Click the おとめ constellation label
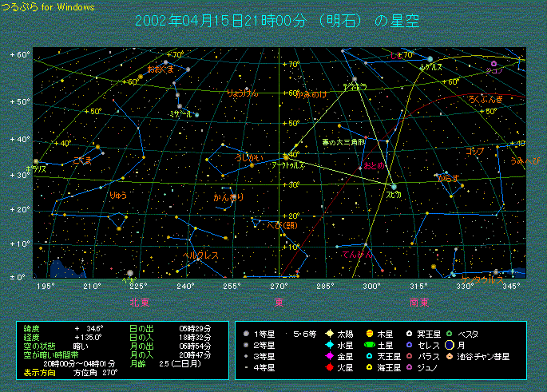 [x=374, y=165]
